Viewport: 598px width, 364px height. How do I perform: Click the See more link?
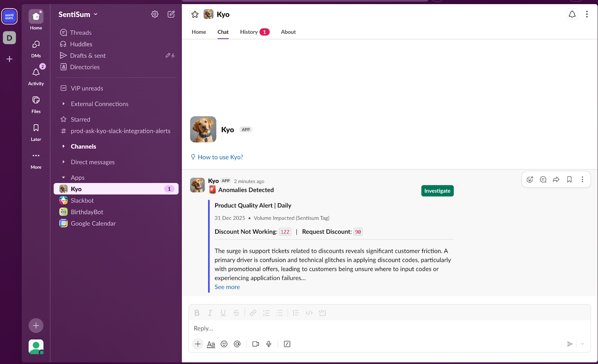pos(227,287)
